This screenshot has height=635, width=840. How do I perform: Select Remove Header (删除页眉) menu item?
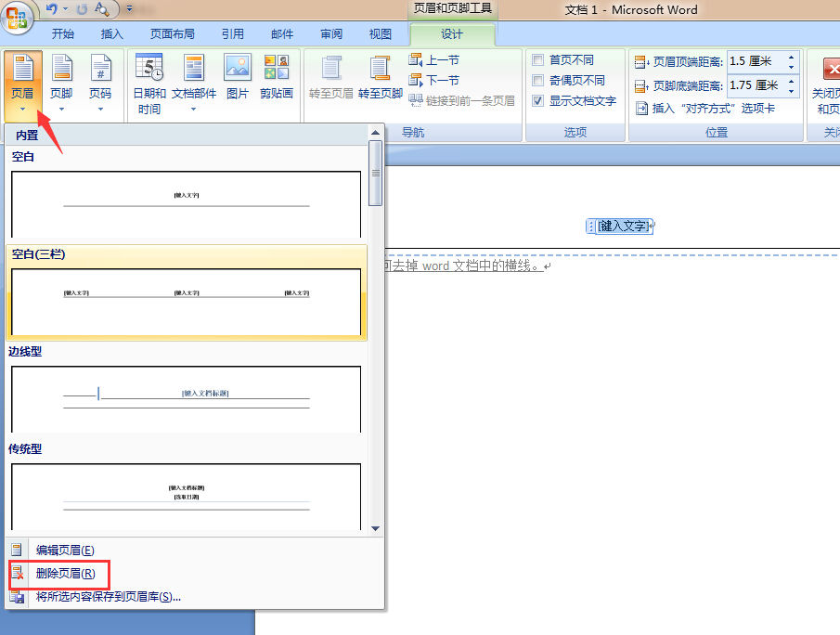[65, 574]
